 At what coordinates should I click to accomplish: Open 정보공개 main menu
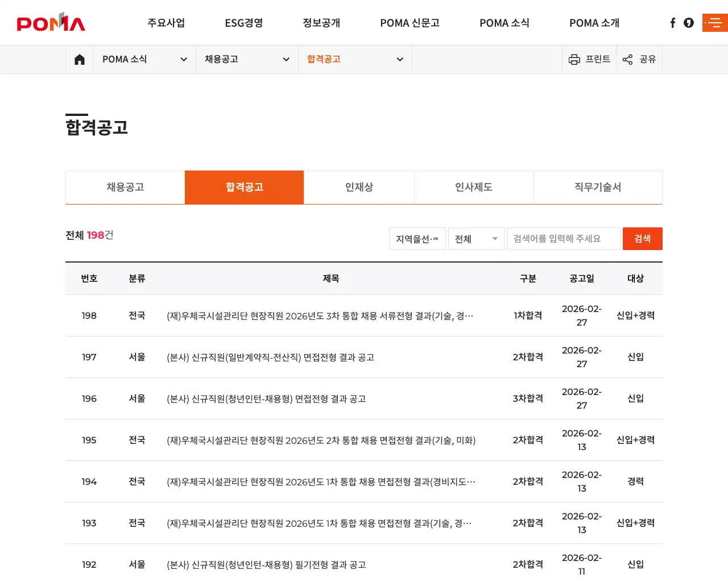click(x=321, y=23)
